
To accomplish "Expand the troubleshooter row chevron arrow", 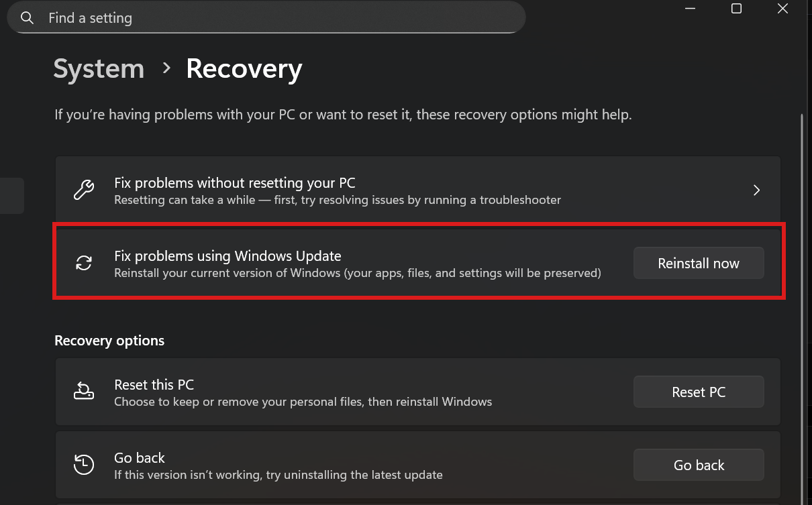I will (x=756, y=190).
